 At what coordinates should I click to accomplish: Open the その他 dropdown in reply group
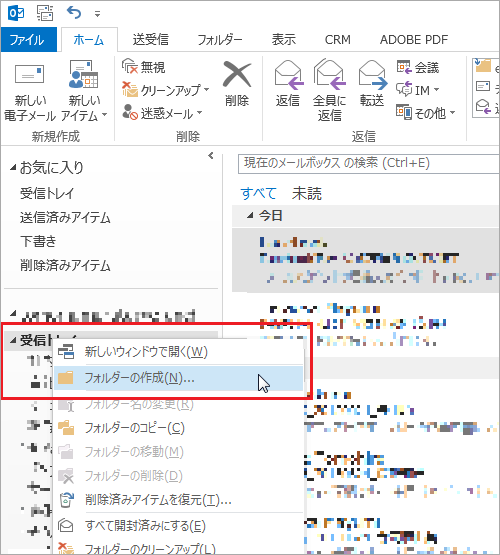pyautogui.click(x=426, y=113)
